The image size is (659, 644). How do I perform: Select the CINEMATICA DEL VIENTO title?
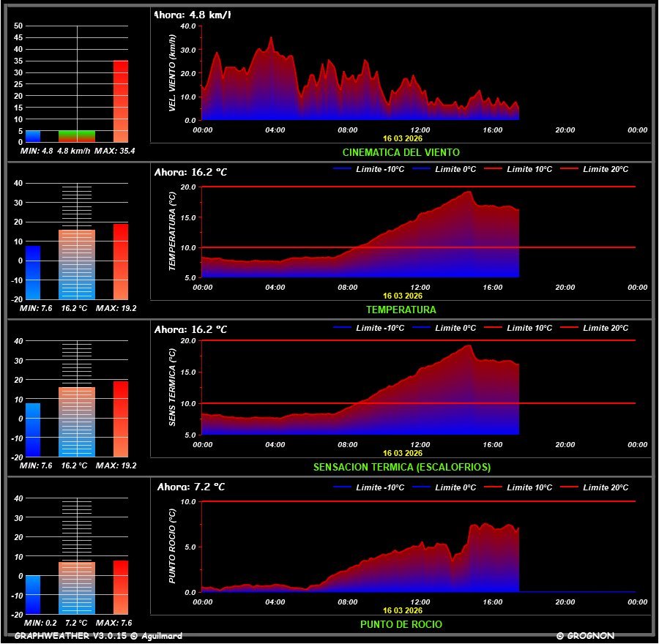401,152
